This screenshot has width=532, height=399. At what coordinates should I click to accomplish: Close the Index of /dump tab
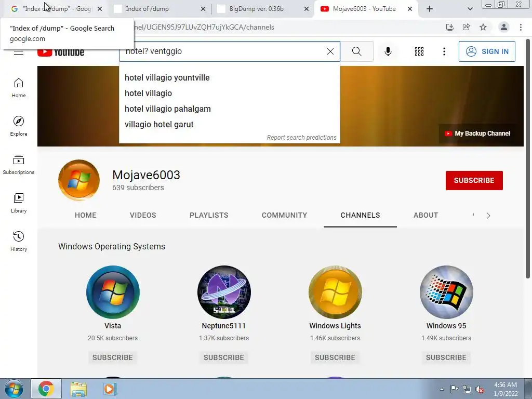[x=203, y=9]
